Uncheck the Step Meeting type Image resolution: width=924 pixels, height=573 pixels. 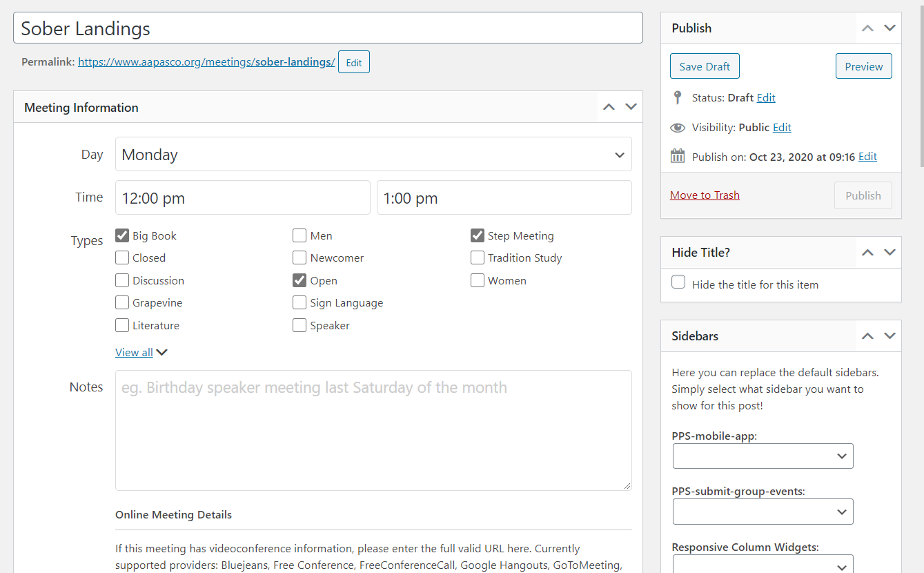pos(478,235)
